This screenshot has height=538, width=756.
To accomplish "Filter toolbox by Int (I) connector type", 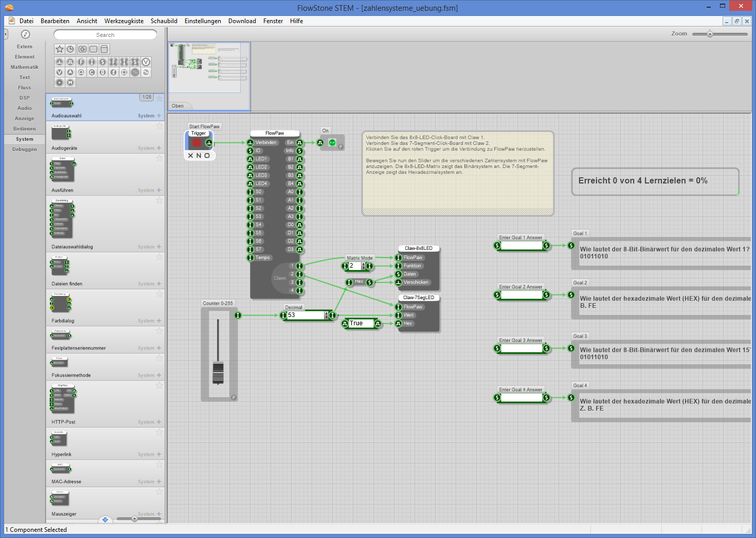I will coord(92,62).
